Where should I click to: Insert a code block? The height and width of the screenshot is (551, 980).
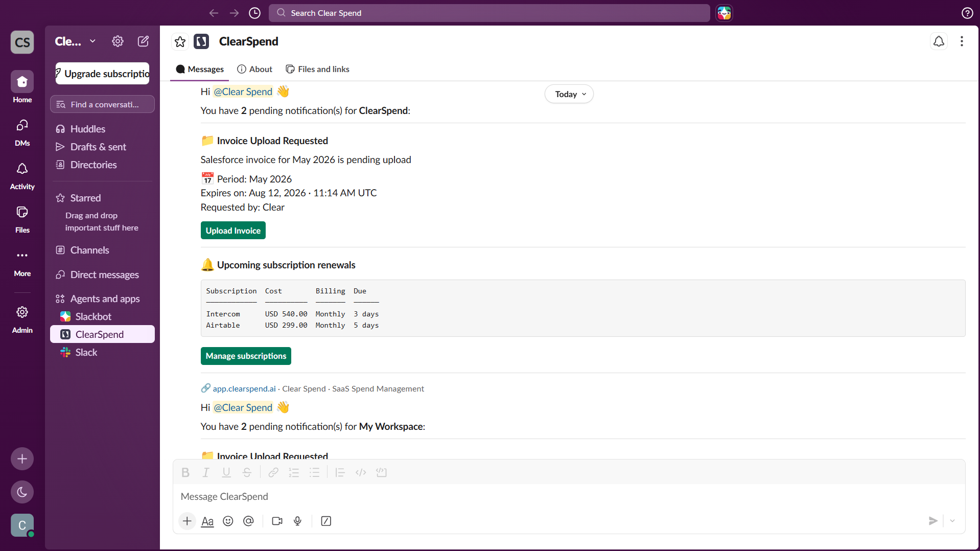click(x=381, y=472)
